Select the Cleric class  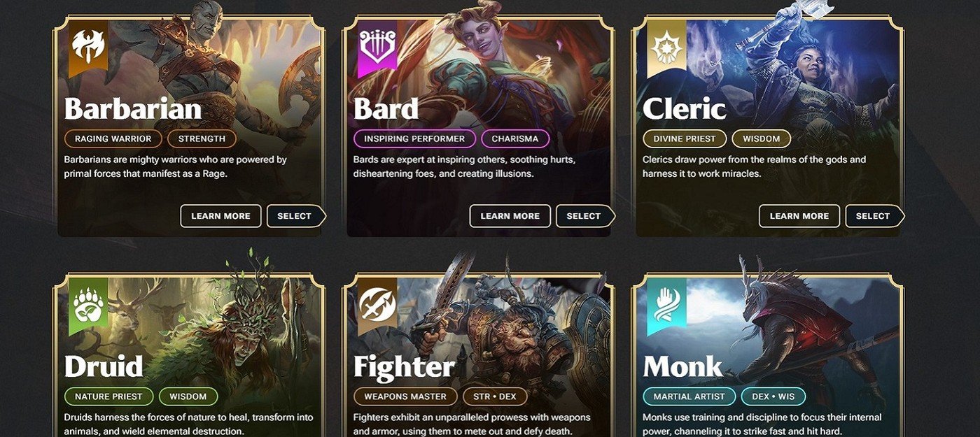[875, 216]
